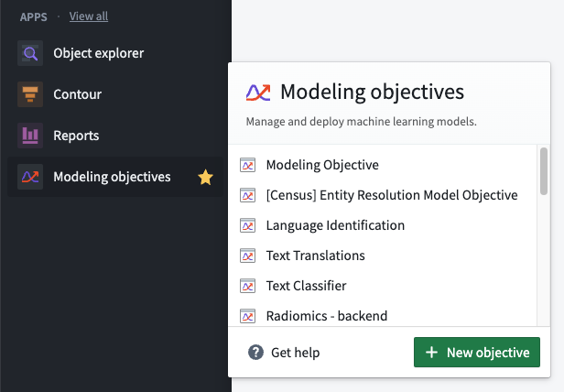564x392 pixels.
Task: Click the icon beside Text Classifier
Action: [x=248, y=286]
